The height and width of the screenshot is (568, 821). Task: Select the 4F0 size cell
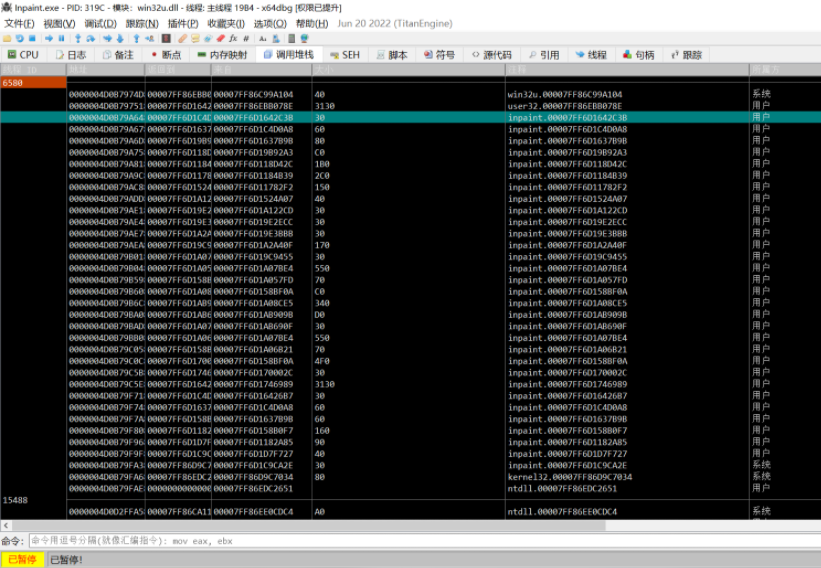[408, 361]
